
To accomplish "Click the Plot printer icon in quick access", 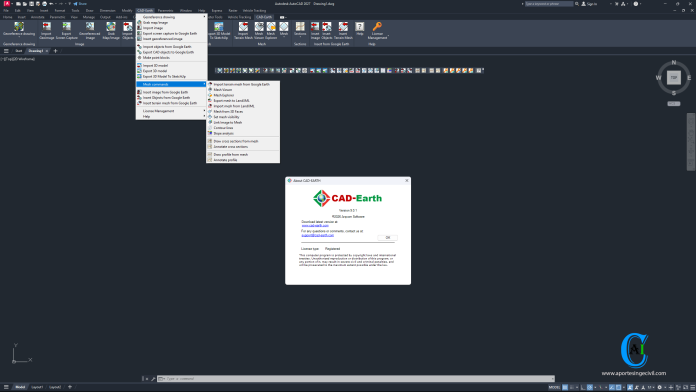I will (x=44, y=4).
